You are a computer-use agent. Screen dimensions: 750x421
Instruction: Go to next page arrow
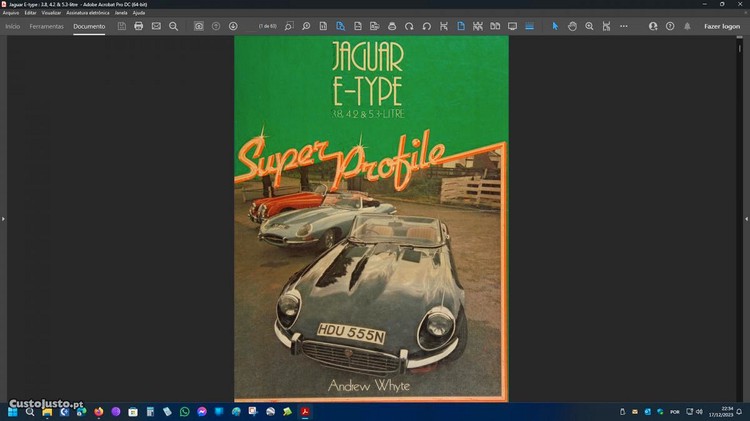pos(233,26)
